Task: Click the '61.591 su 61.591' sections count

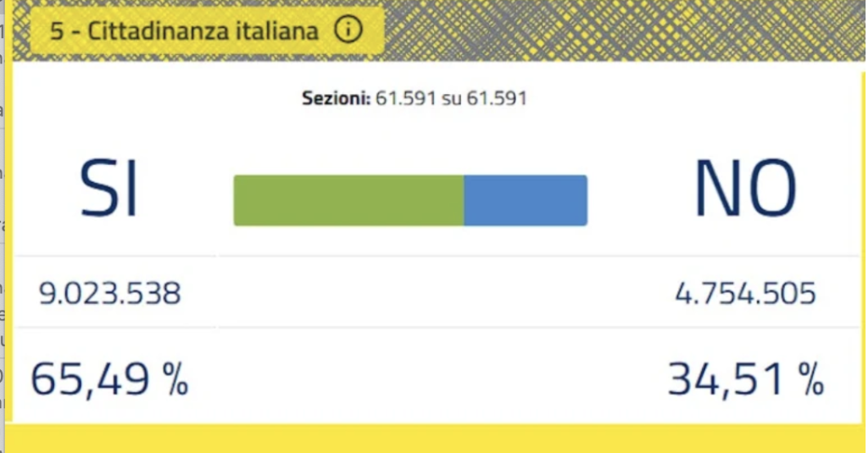Action: click(452, 98)
